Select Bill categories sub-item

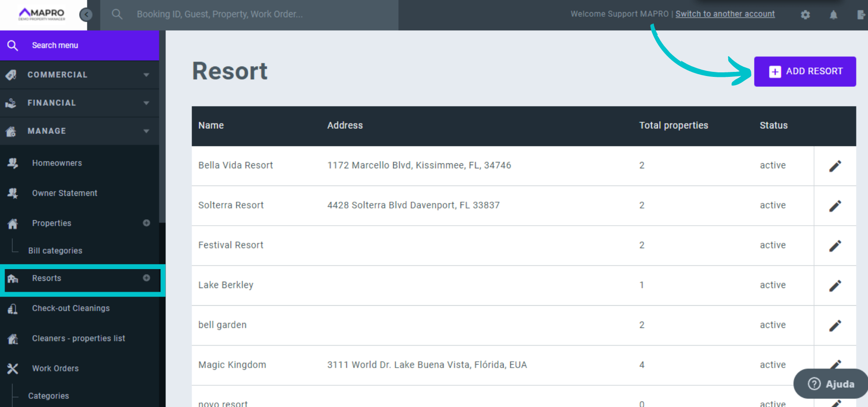coord(55,251)
